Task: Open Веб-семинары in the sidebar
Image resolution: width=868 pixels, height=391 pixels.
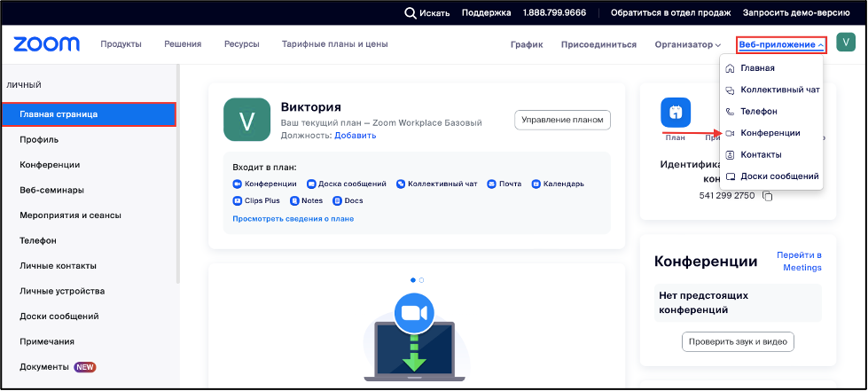Action: pos(52,190)
